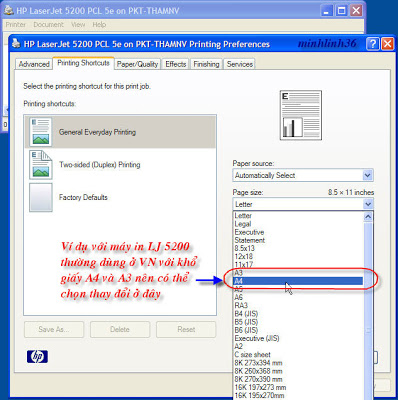The image size is (398, 400).
Task: Expand the Paper source dropdown arrow
Action: [x=367, y=175]
